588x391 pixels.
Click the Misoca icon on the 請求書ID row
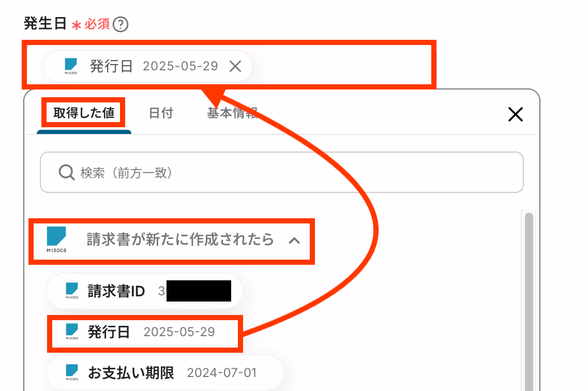71,291
